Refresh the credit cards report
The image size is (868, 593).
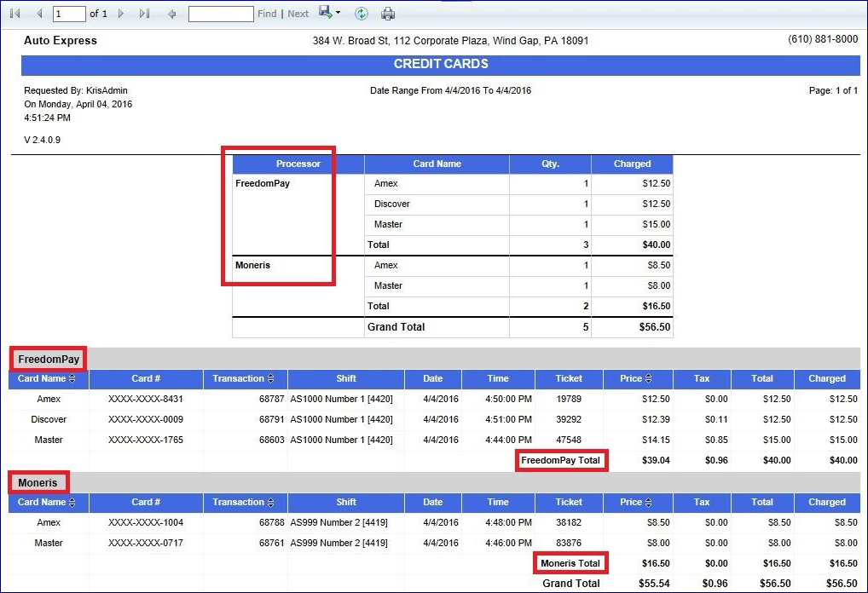coord(362,14)
